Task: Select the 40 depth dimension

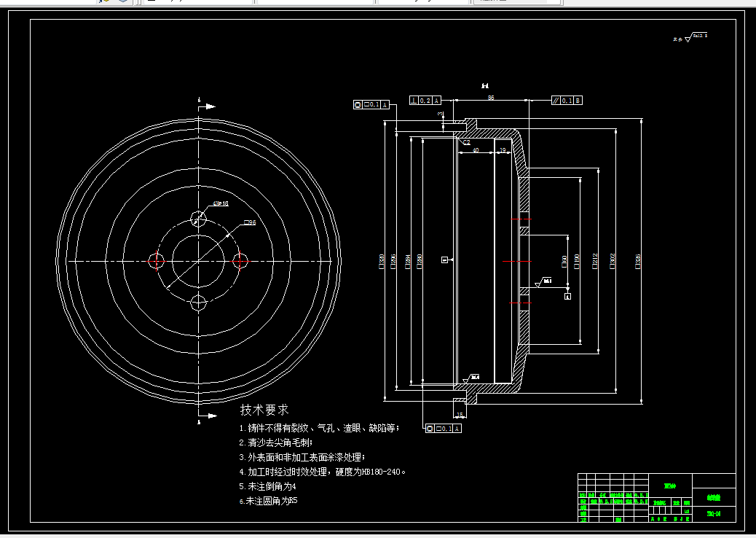Action: pos(476,150)
